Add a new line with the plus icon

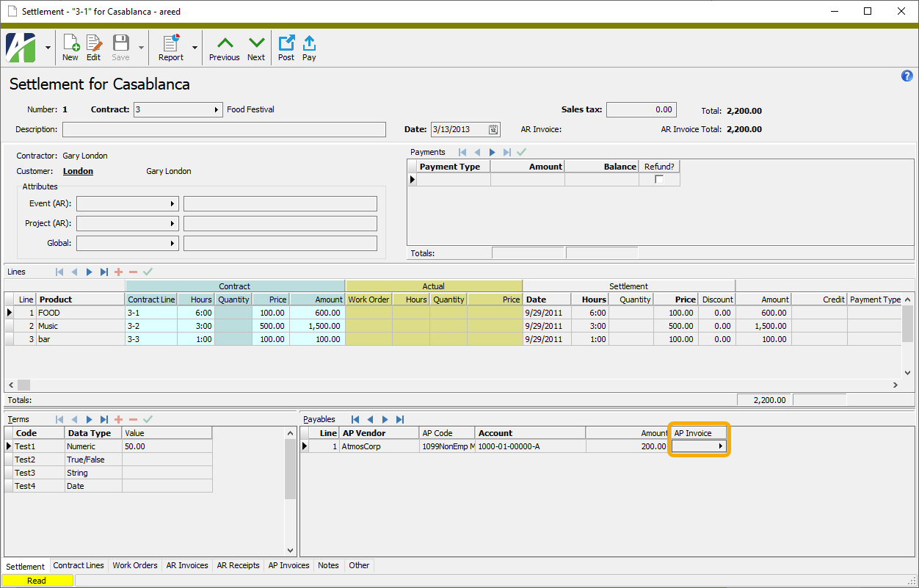coord(118,271)
